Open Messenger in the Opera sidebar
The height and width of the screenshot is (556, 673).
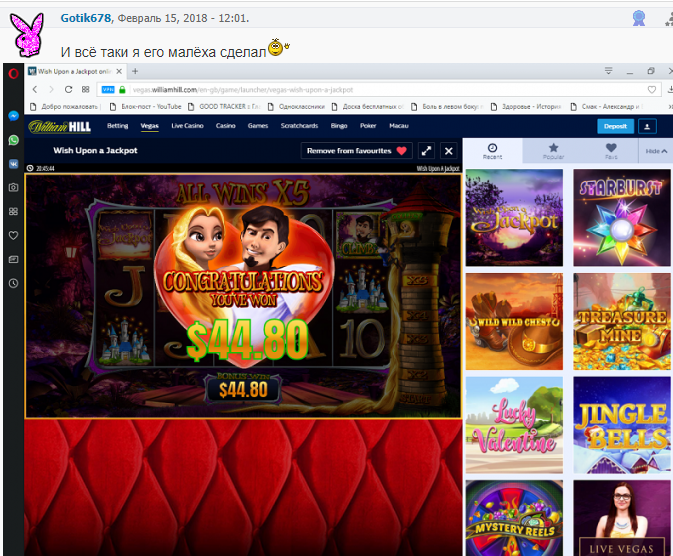[13, 116]
